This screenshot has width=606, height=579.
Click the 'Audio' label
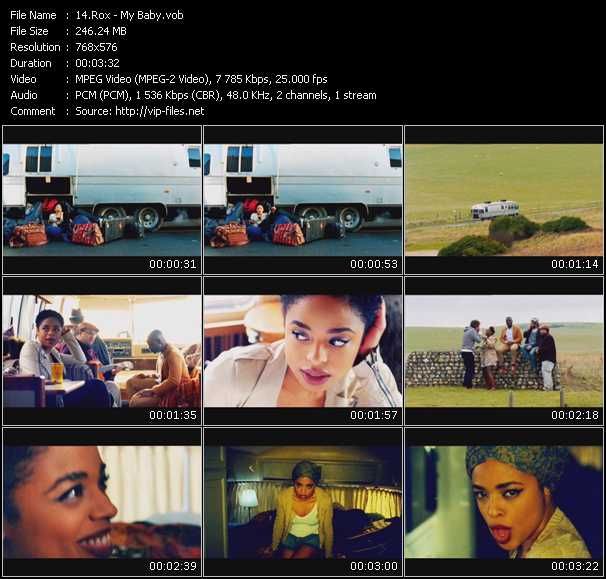click(24, 95)
